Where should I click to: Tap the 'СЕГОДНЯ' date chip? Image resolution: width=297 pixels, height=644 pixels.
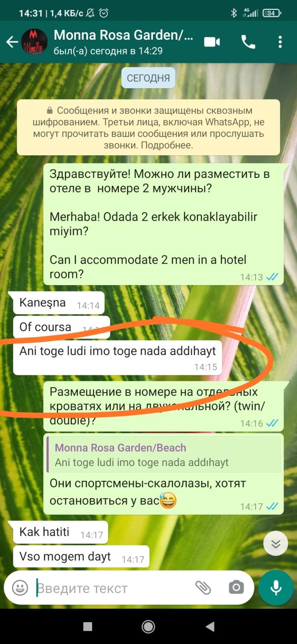(148, 78)
